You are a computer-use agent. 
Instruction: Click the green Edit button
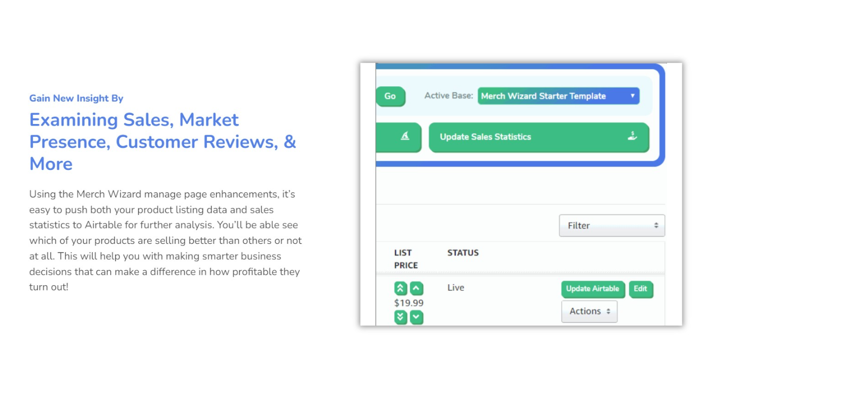[x=641, y=289]
